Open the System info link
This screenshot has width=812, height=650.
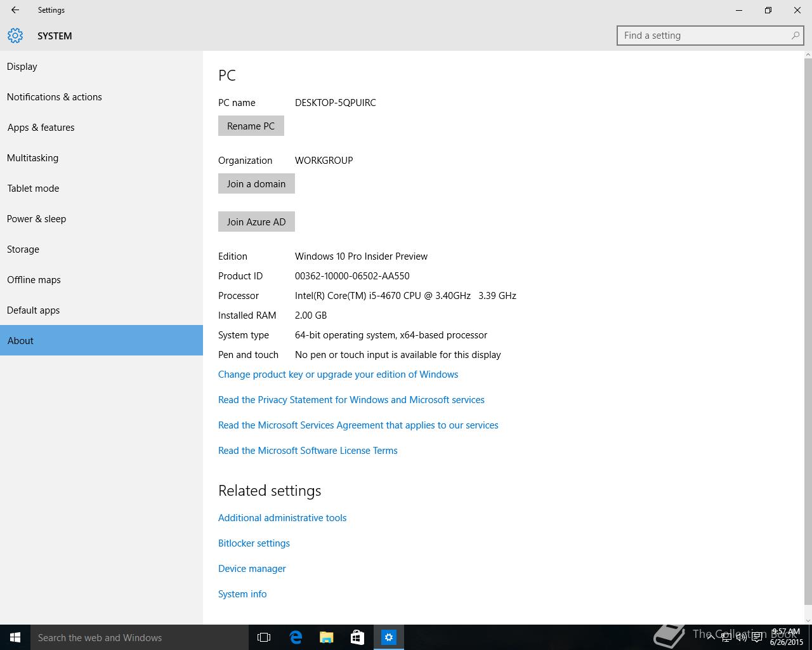coord(242,594)
